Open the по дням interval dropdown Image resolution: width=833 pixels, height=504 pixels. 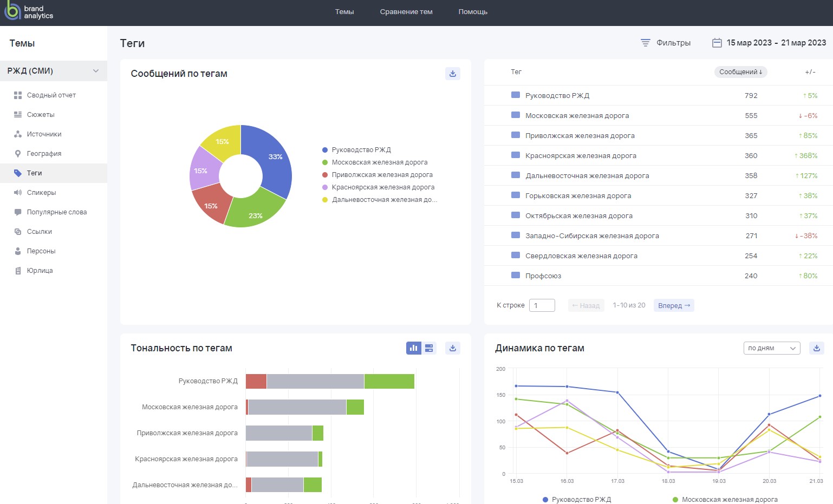pyautogui.click(x=771, y=348)
